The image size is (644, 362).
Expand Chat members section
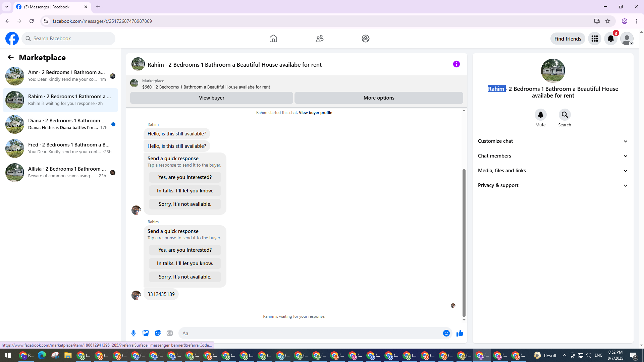553,156
